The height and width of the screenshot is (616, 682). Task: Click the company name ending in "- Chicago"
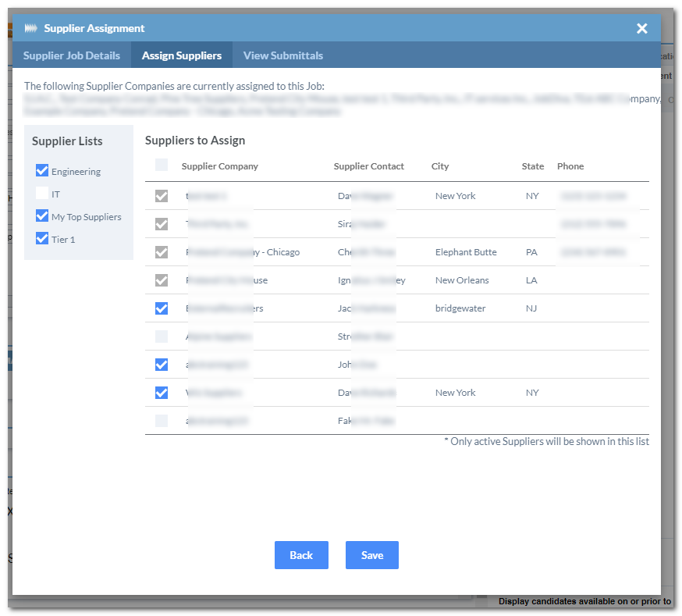coord(243,252)
